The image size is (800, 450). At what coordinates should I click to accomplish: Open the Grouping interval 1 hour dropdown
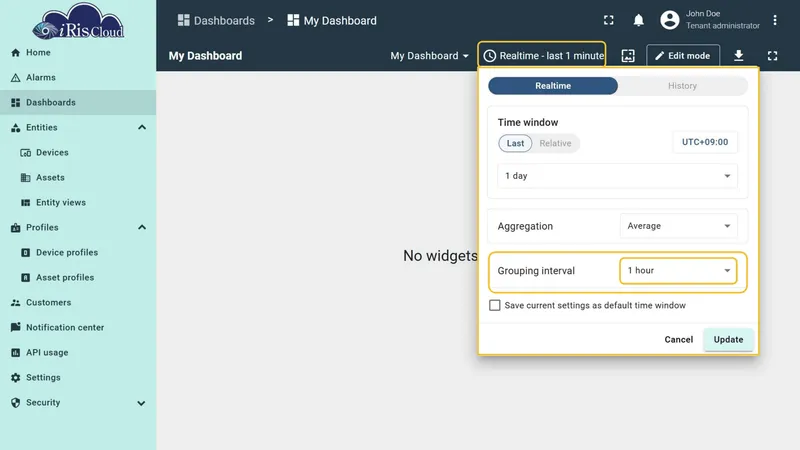[679, 270]
